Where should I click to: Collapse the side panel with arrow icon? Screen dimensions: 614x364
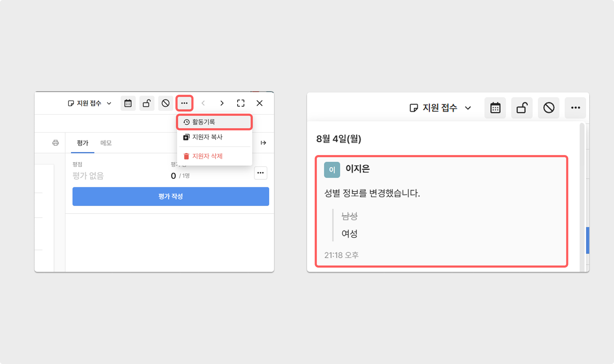click(x=263, y=143)
